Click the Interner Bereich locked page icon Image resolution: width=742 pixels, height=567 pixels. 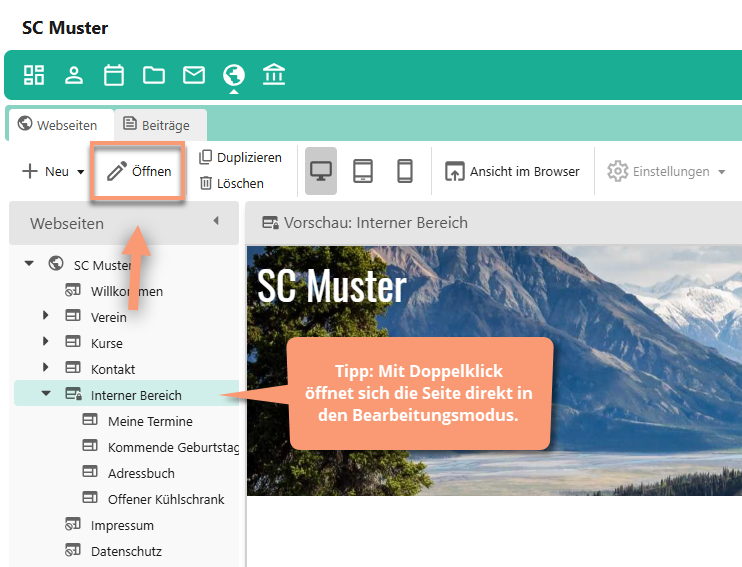point(73,394)
